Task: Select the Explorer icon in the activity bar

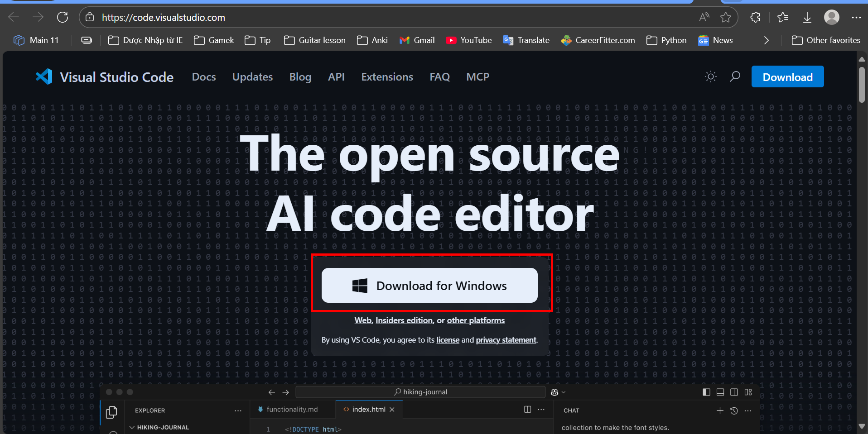Action: pyautogui.click(x=112, y=412)
